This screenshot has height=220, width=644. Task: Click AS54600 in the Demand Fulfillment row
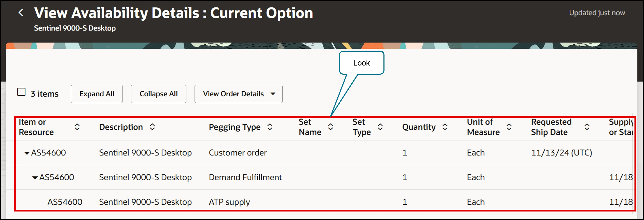[x=56, y=177]
